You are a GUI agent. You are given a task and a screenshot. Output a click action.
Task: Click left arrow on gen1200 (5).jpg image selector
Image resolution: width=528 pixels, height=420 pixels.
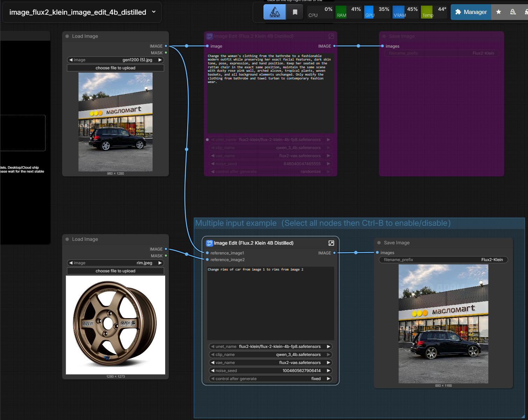click(x=71, y=60)
